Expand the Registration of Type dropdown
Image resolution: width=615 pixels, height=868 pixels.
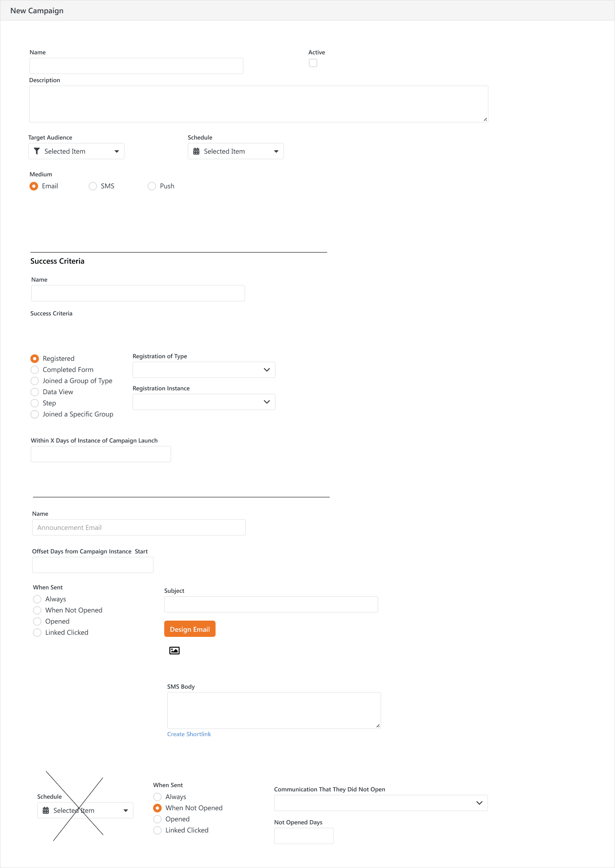204,370
